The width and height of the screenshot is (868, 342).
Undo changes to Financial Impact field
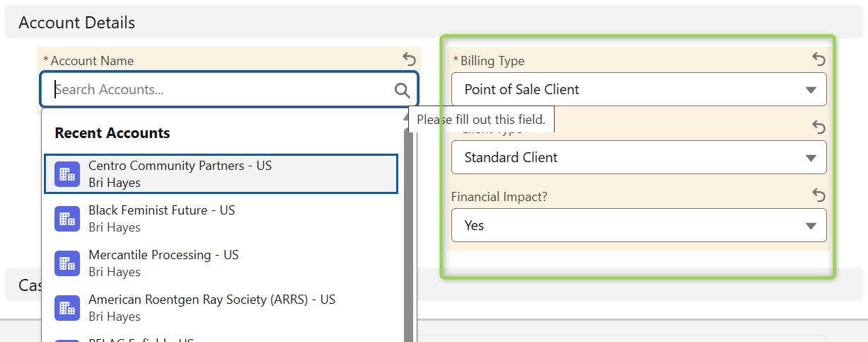click(x=818, y=195)
